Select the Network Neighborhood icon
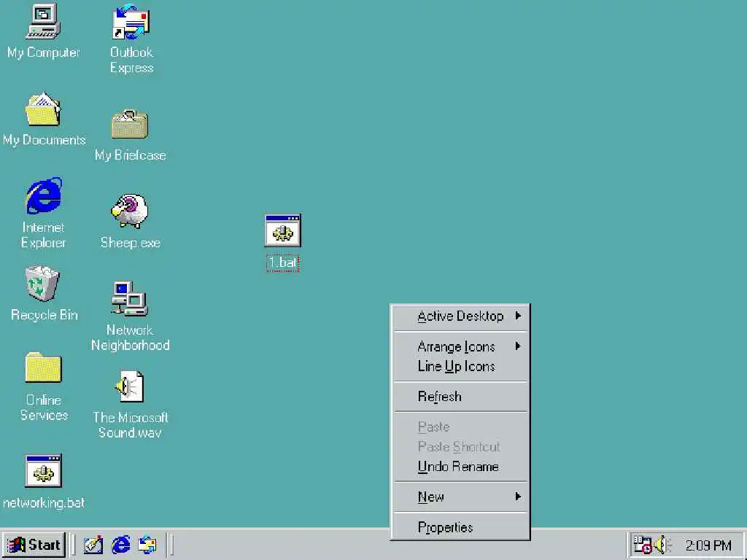747x560 pixels. (x=130, y=298)
